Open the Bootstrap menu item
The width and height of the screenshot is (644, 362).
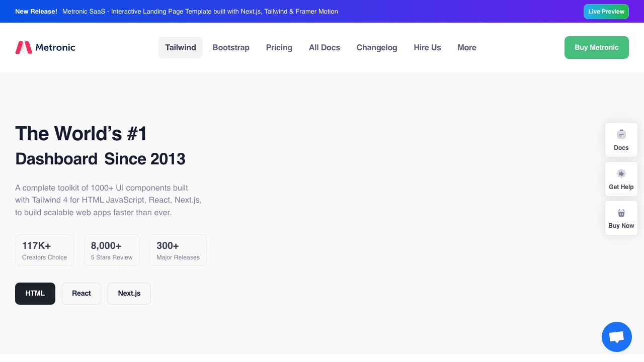coord(231,47)
